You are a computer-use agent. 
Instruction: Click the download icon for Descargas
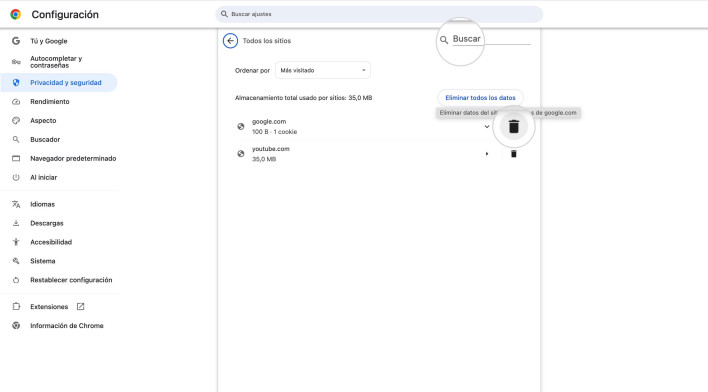[x=16, y=223]
